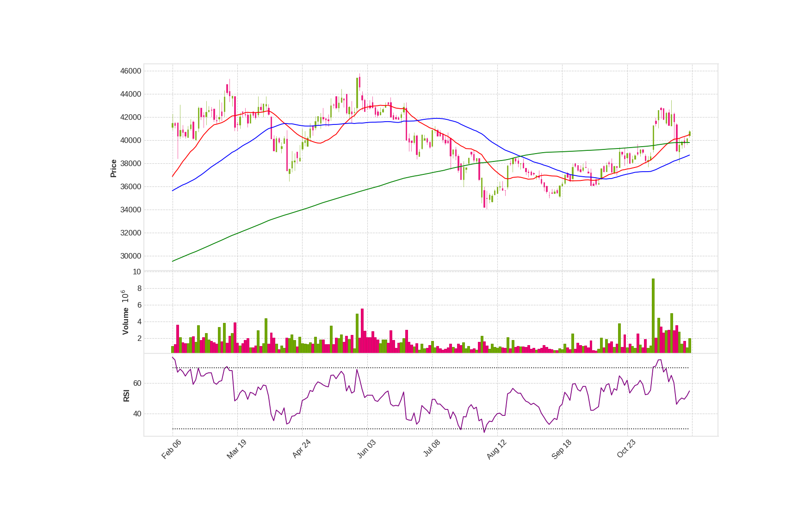This screenshot has height=532, width=798.
Task: Click the 34000 price axis value
Action: (130, 210)
